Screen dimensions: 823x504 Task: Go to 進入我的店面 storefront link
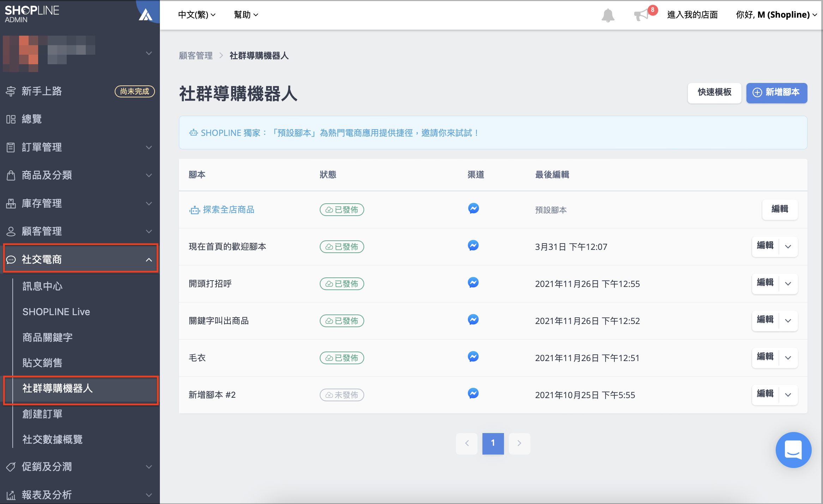pos(692,15)
